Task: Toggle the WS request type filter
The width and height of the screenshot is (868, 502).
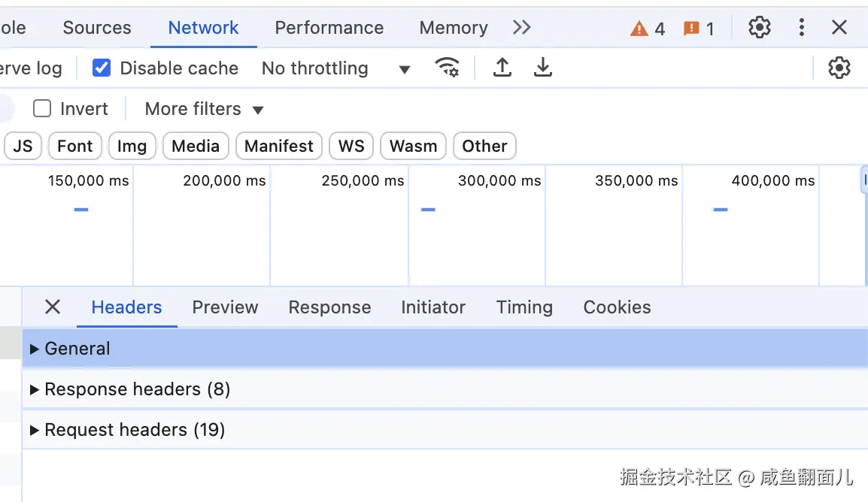Action: pos(351,146)
